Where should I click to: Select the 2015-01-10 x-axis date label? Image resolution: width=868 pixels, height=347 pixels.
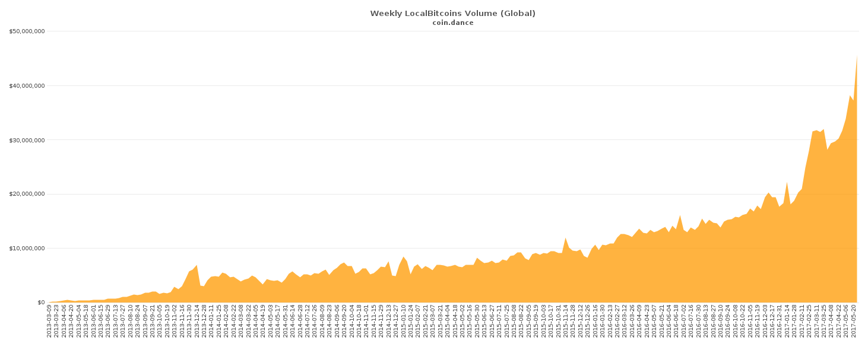404,321
